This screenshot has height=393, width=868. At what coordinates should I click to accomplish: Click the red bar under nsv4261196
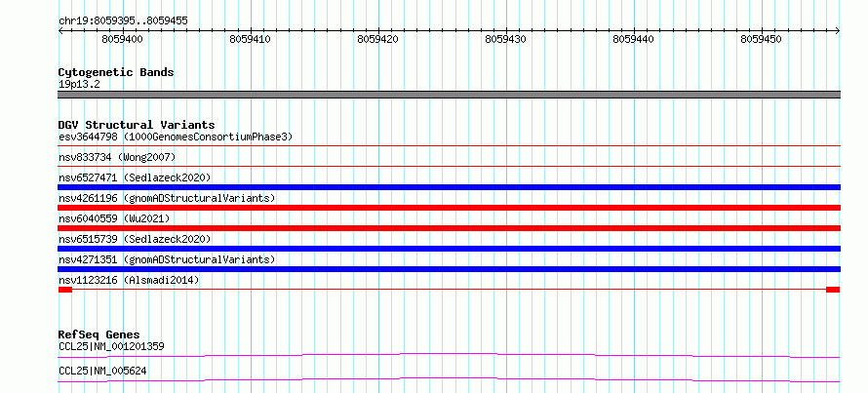click(x=449, y=208)
